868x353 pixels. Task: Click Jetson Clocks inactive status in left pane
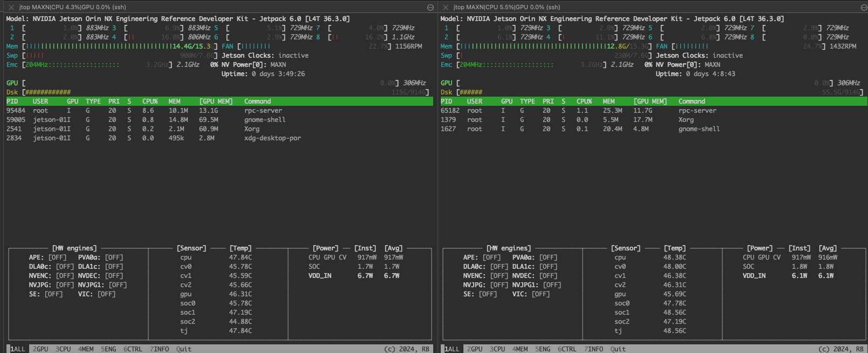[x=265, y=56]
